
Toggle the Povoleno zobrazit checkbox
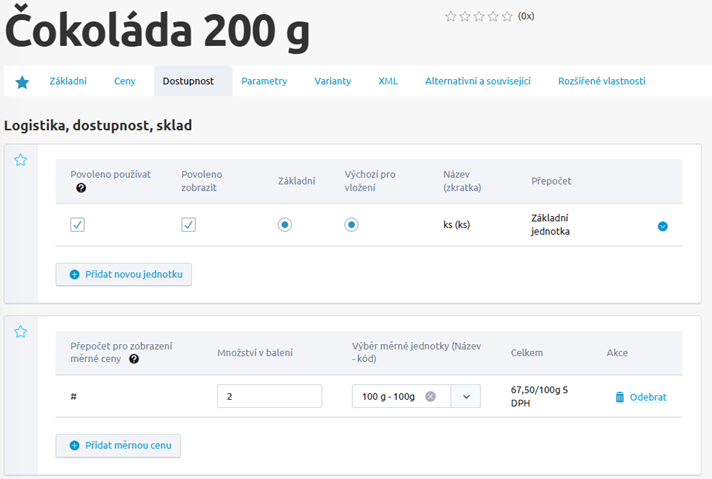click(x=188, y=225)
